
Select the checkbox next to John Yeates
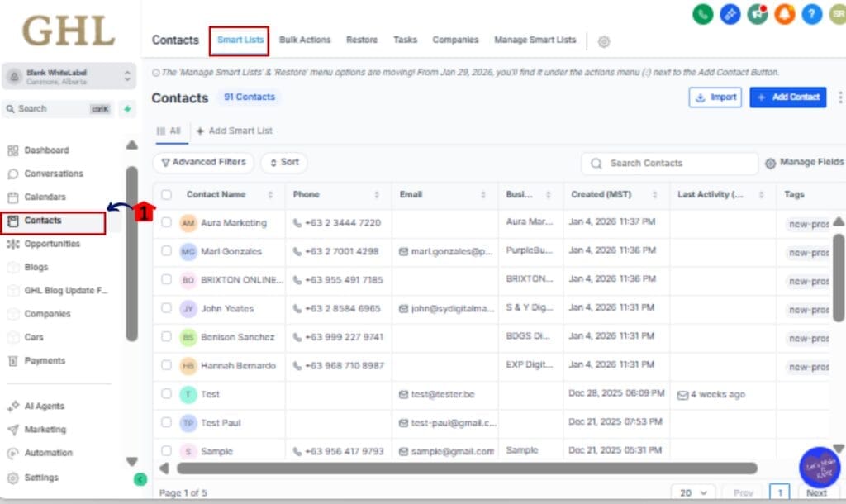[167, 309]
